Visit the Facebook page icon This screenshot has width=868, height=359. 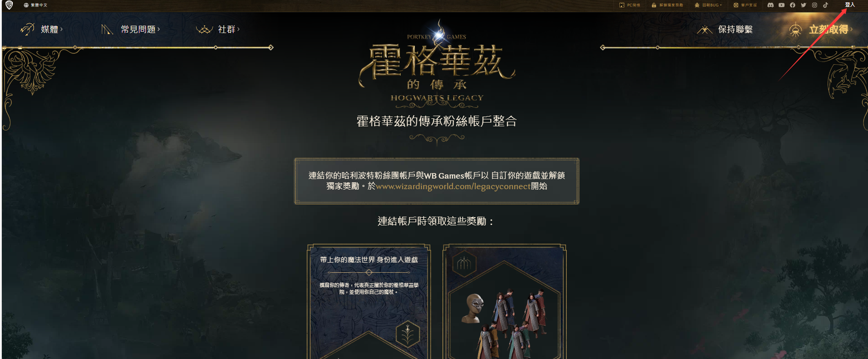[792, 5]
